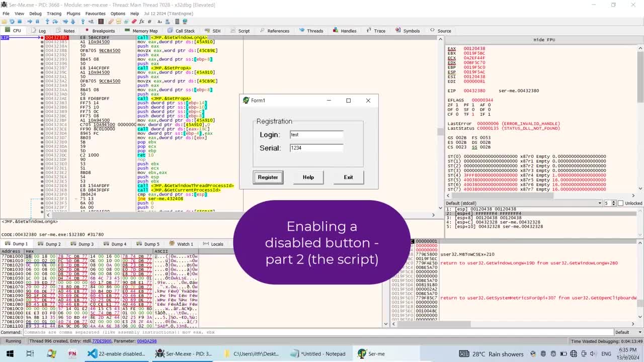Screen dimensions: 644x362
Task: Click the labels hash toolbar icon
Action: click(x=149, y=22)
